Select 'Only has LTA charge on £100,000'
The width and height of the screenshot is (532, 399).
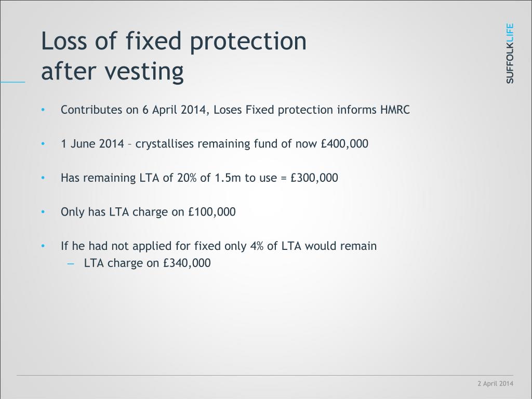click(148, 212)
